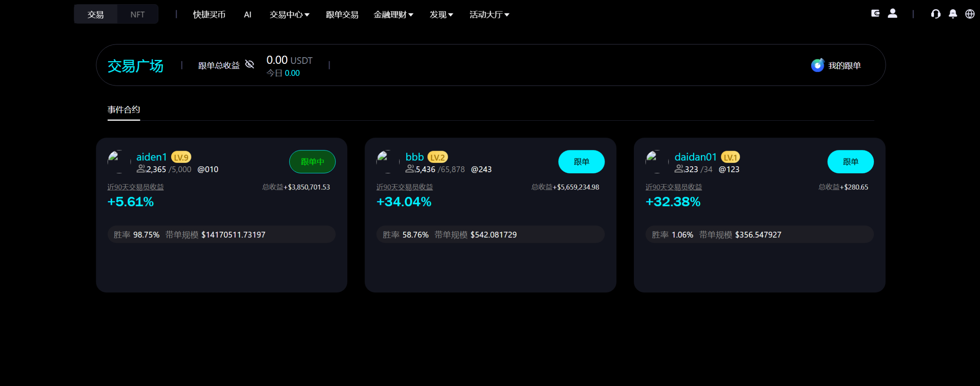Viewport: 980px width, 386px height.
Task: Click the 跟单 button on bbb's card
Action: pyautogui.click(x=581, y=161)
